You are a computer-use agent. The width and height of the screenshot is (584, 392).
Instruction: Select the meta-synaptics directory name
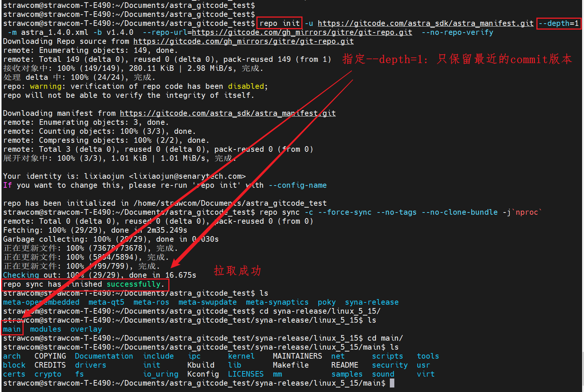coord(277,302)
